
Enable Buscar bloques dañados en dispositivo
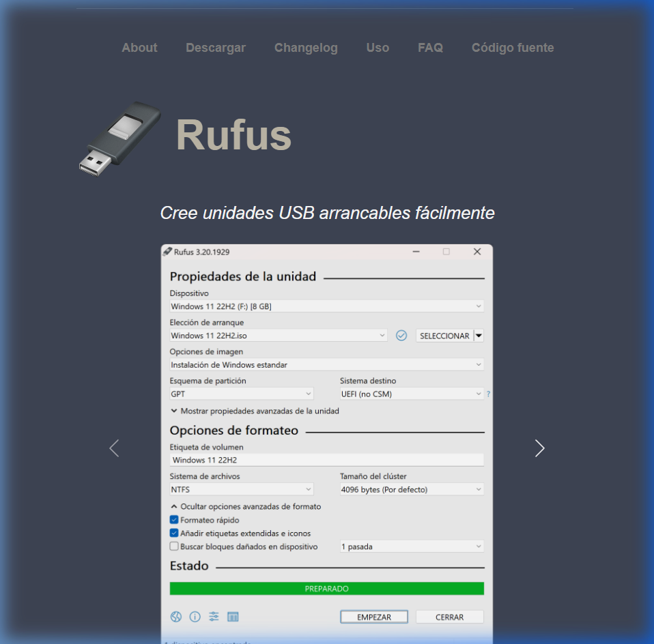click(x=174, y=546)
